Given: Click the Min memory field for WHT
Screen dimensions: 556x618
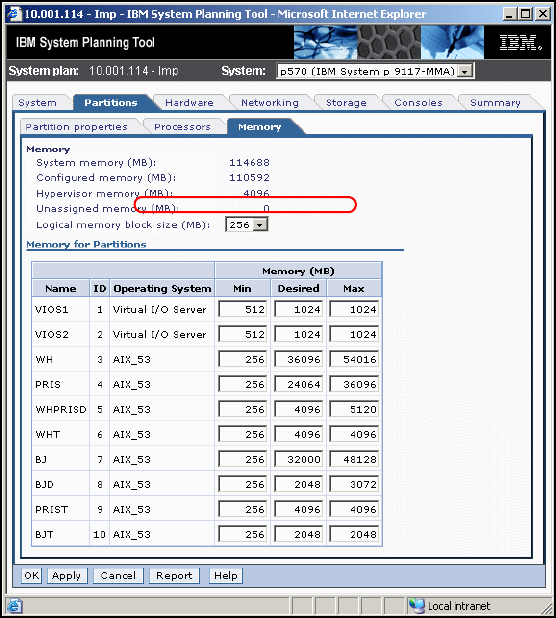Looking at the screenshot, I should tap(242, 434).
